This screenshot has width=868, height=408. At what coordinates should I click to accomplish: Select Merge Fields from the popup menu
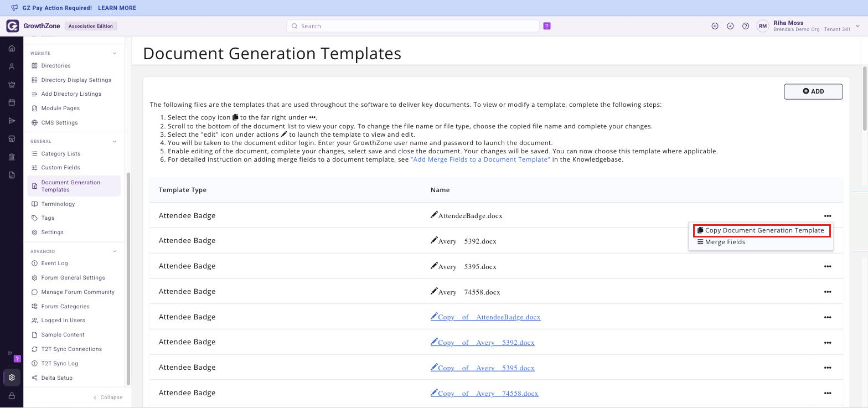point(721,242)
